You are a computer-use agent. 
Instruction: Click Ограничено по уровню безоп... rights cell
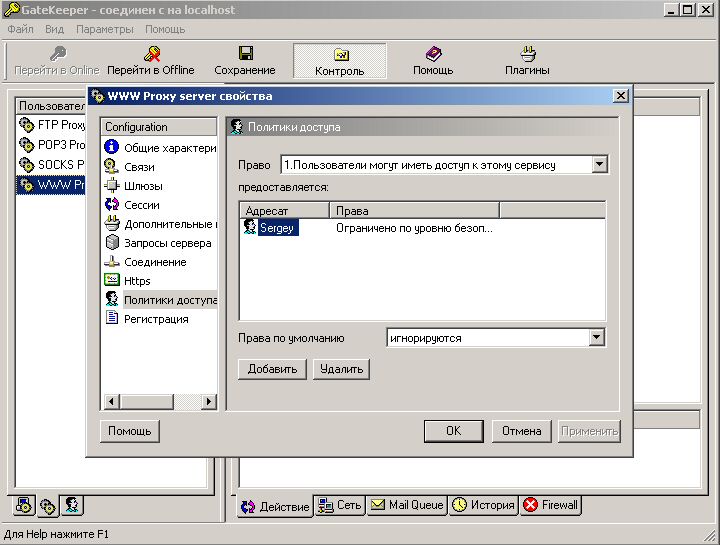tap(414, 228)
